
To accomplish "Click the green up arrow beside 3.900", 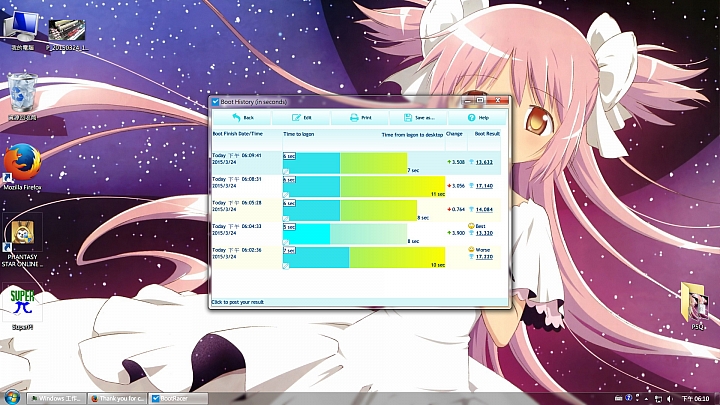I will pyautogui.click(x=449, y=233).
